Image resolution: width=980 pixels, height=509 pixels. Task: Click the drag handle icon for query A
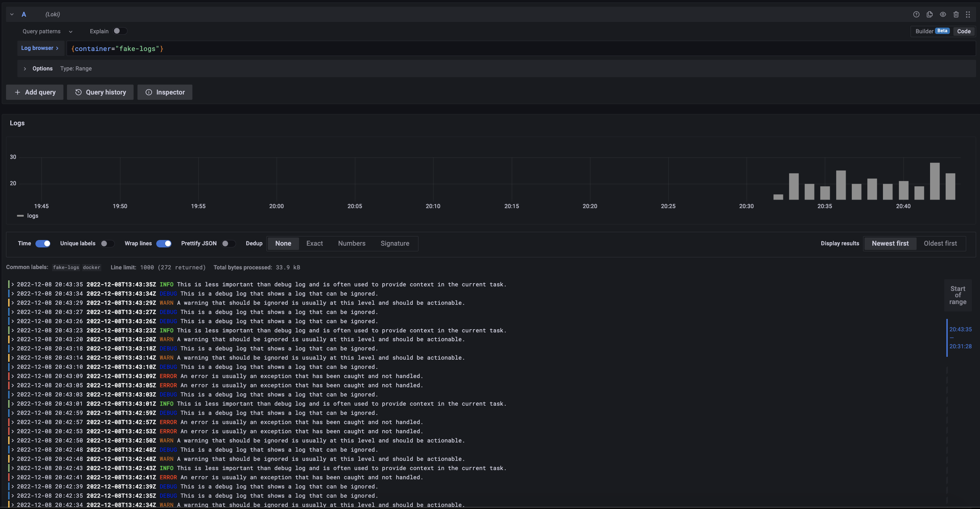pyautogui.click(x=968, y=15)
